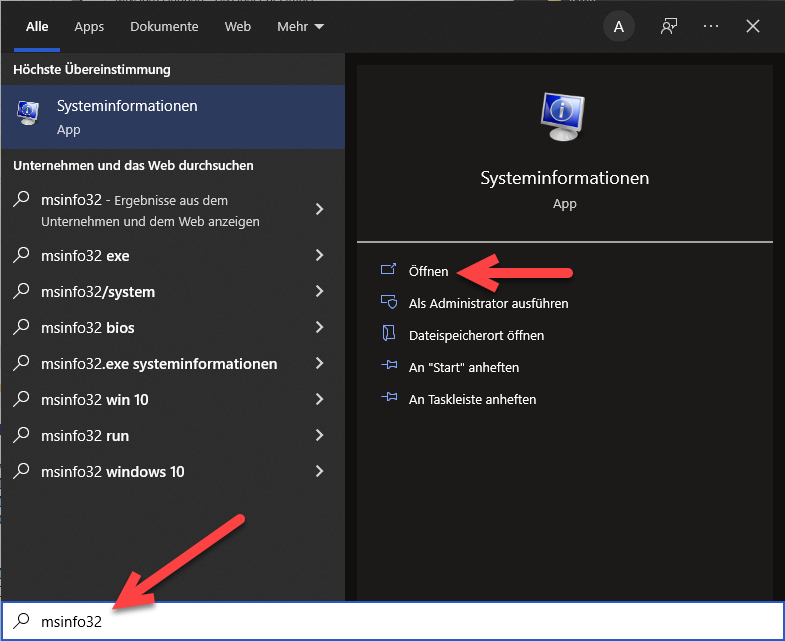
Task: Click the Öffnen icon in the actions list
Action: 390,271
